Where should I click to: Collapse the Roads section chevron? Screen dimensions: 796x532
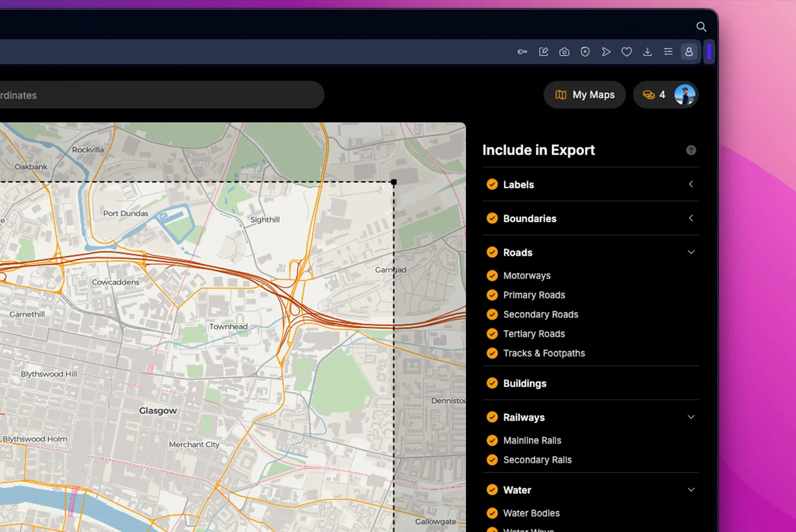(691, 252)
